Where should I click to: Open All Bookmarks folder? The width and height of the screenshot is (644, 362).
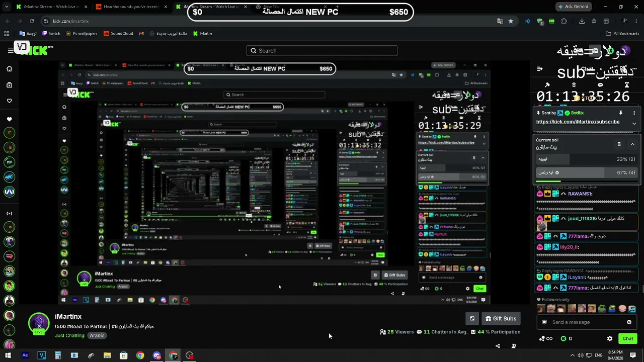click(622, 34)
